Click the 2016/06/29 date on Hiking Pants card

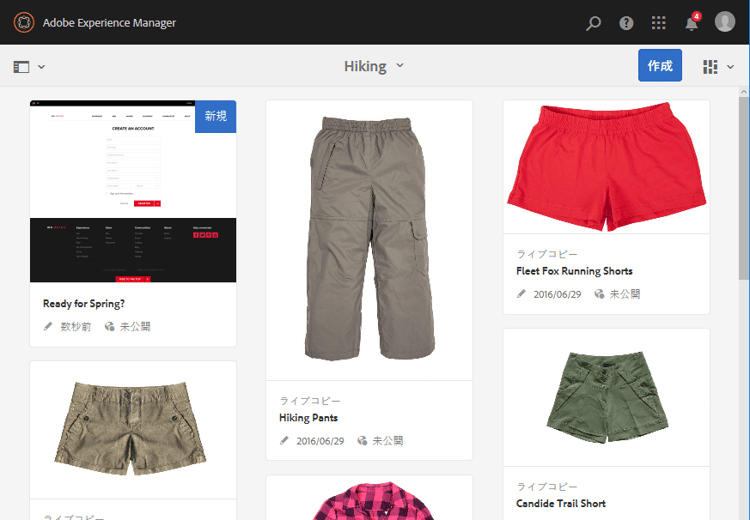pos(320,441)
